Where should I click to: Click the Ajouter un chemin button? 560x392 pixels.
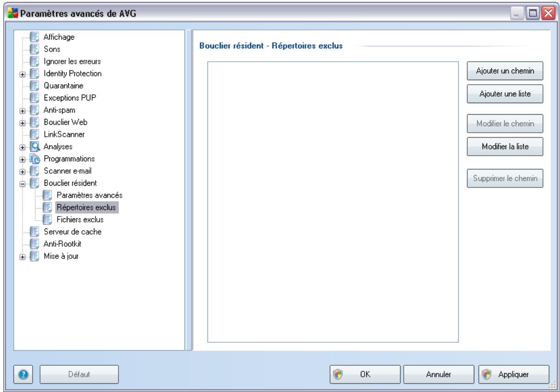click(506, 71)
